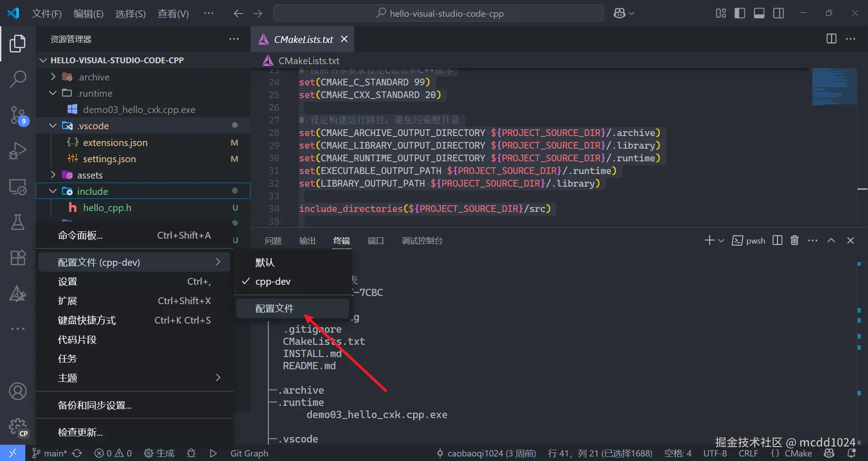The image size is (868, 461).
Task: Open the CMake tools view icon
Action: point(18,294)
